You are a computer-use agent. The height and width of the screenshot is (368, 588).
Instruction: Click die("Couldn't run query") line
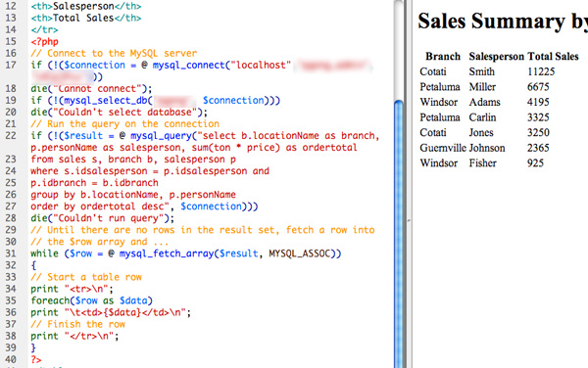[x=102, y=218]
